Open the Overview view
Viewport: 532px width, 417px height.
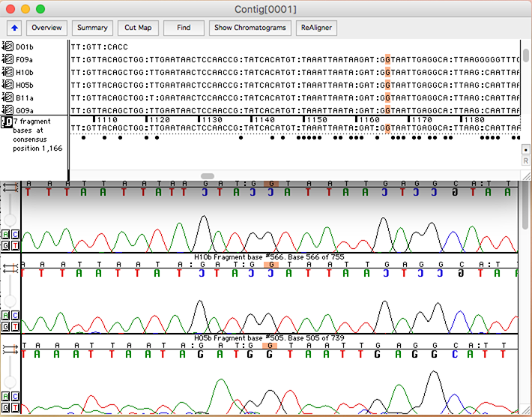[46, 28]
